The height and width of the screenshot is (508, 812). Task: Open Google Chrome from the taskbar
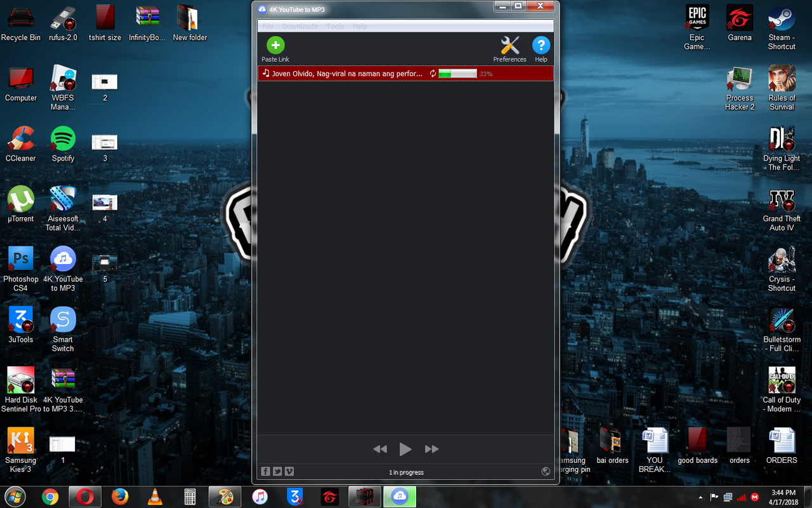[50, 497]
